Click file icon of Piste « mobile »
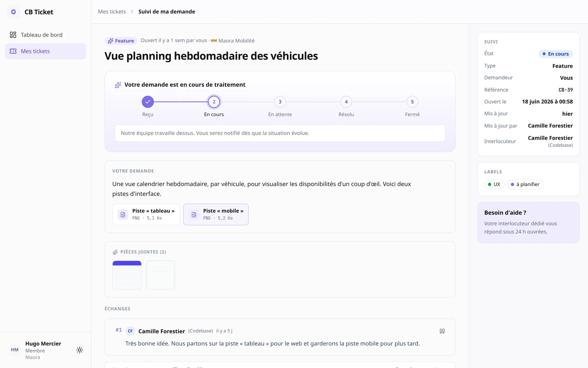 click(194, 215)
